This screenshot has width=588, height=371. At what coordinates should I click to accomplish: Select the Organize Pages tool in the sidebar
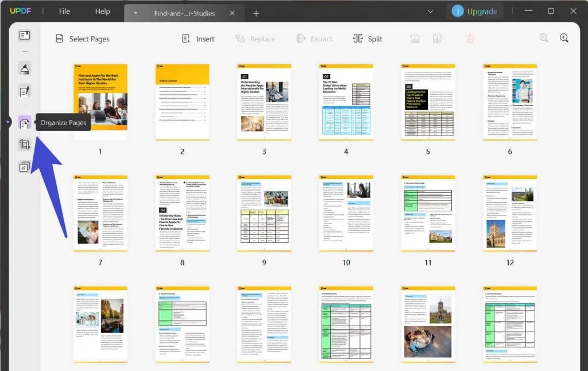(x=24, y=122)
